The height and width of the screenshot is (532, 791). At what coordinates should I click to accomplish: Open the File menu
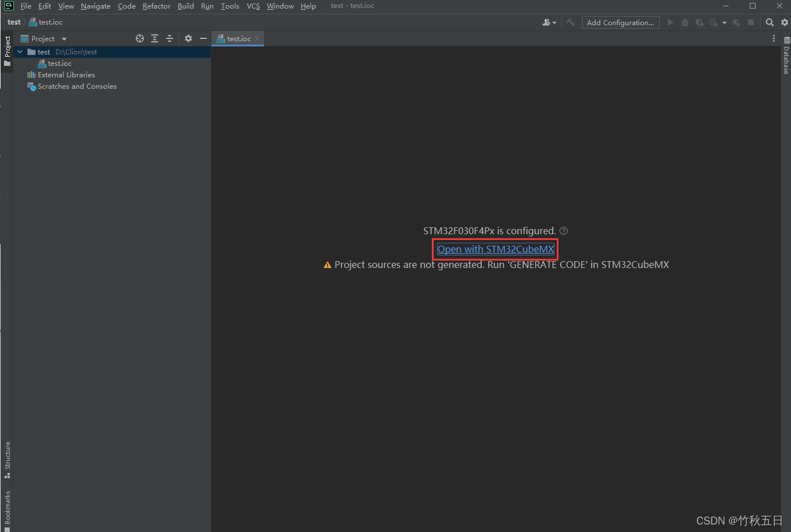click(x=26, y=6)
